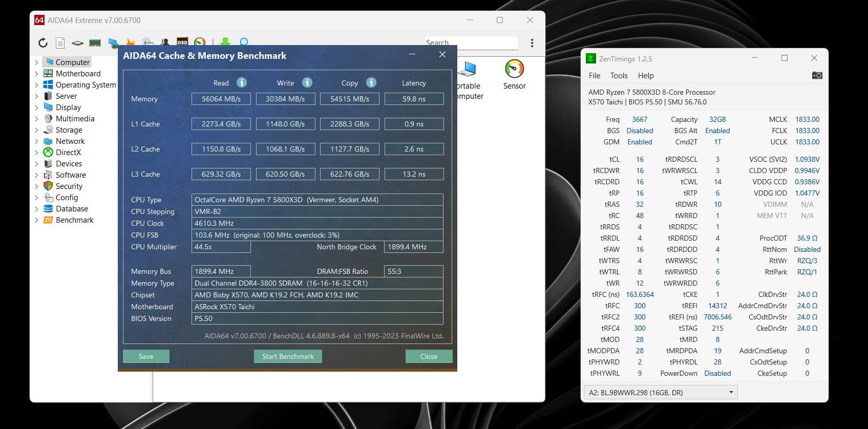Select Operating System in the AIDA64 tree

86,85
